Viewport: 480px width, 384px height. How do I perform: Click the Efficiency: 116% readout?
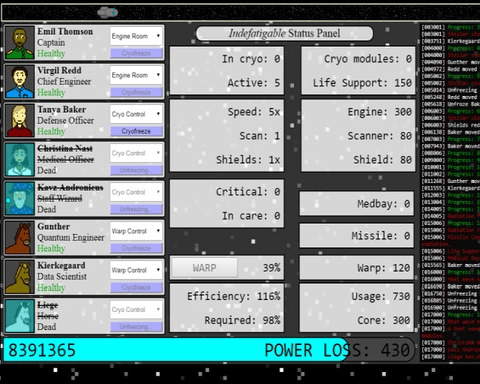click(233, 296)
